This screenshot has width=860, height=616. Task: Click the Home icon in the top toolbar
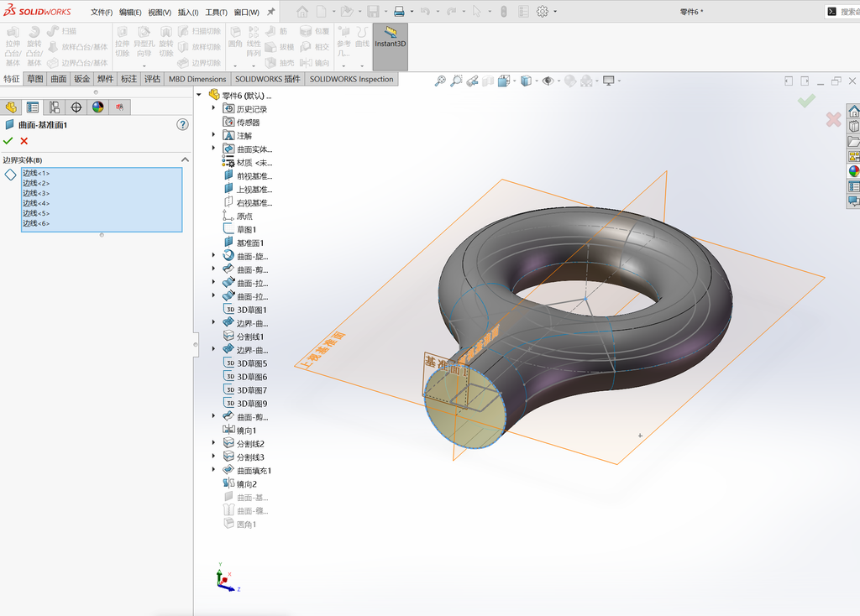pos(302,12)
